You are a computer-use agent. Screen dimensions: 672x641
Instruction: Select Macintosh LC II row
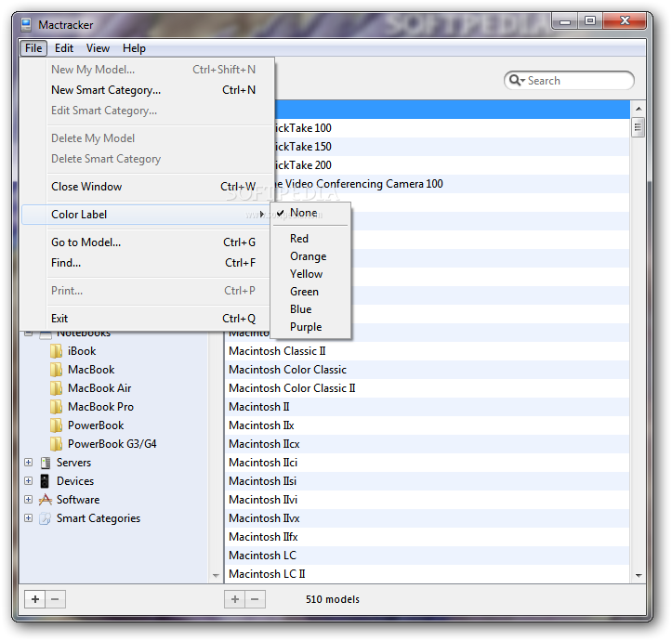427,574
